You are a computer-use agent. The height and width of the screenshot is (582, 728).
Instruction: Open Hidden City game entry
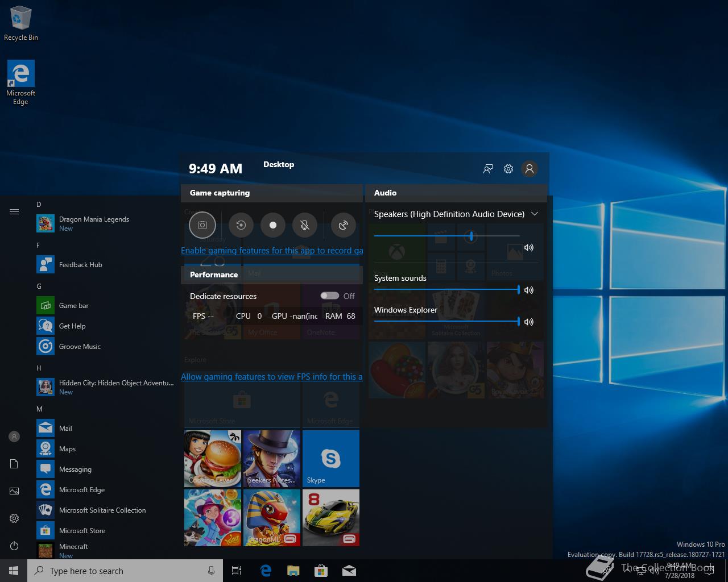click(105, 387)
